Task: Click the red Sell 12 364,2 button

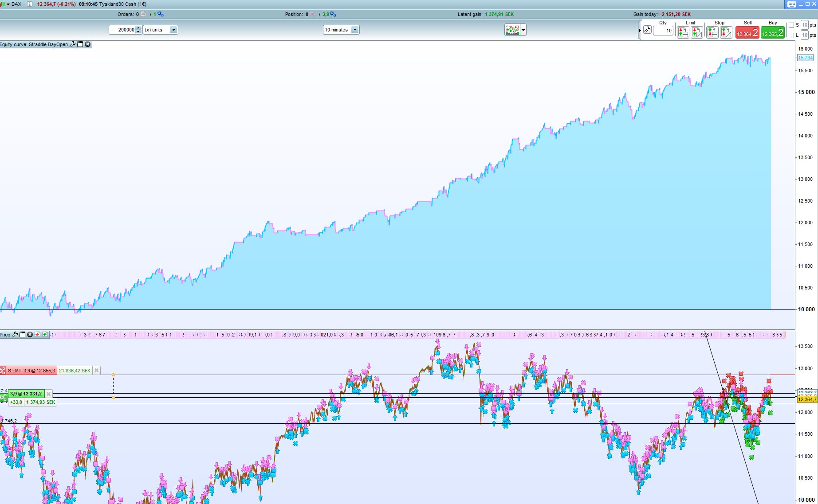Action: pyautogui.click(x=747, y=32)
